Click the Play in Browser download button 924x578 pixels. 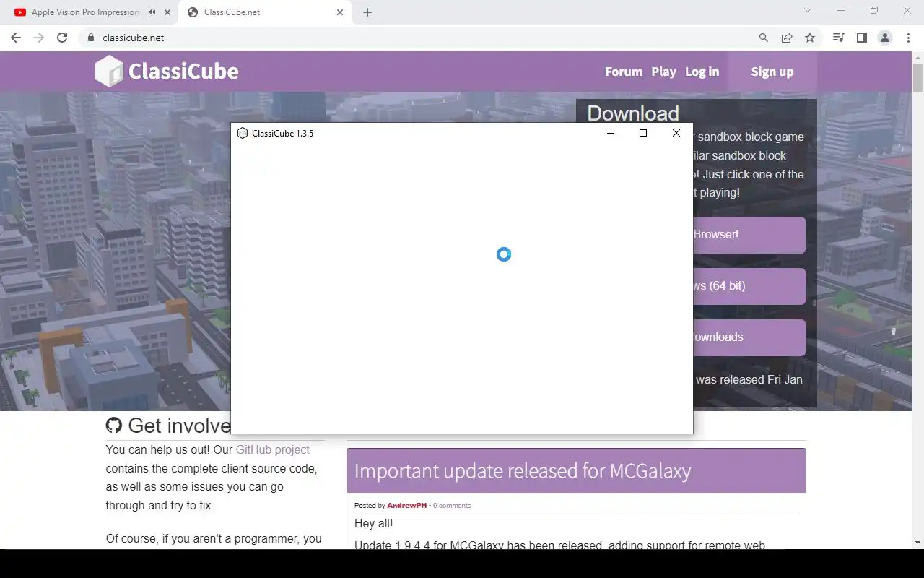pyautogui.click(x=749, y=235)
